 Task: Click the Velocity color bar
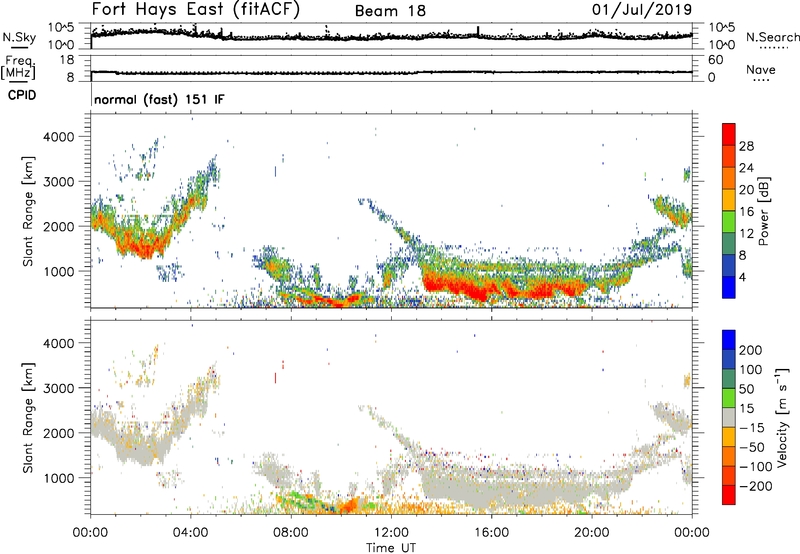(x=729, y=417)
